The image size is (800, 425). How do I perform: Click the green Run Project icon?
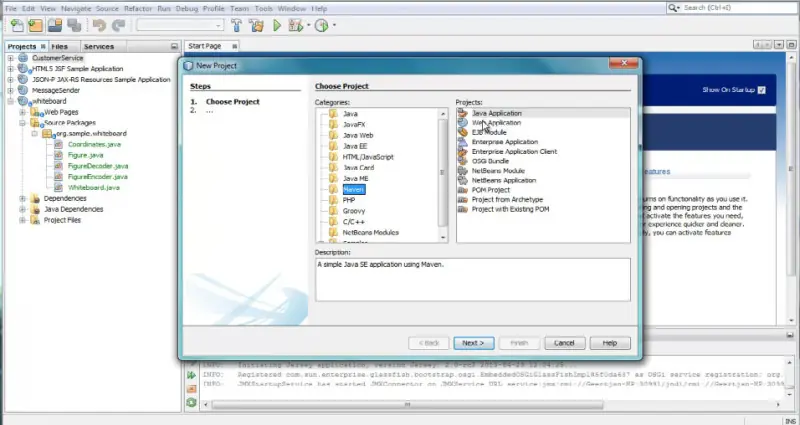277,25
